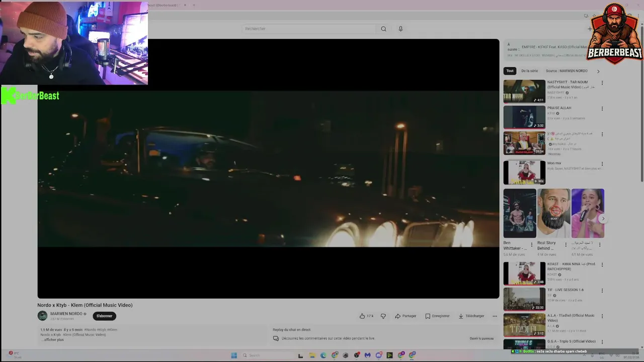
Task: Dislike the video with thumbs-down icon
Action: [383, 316]
